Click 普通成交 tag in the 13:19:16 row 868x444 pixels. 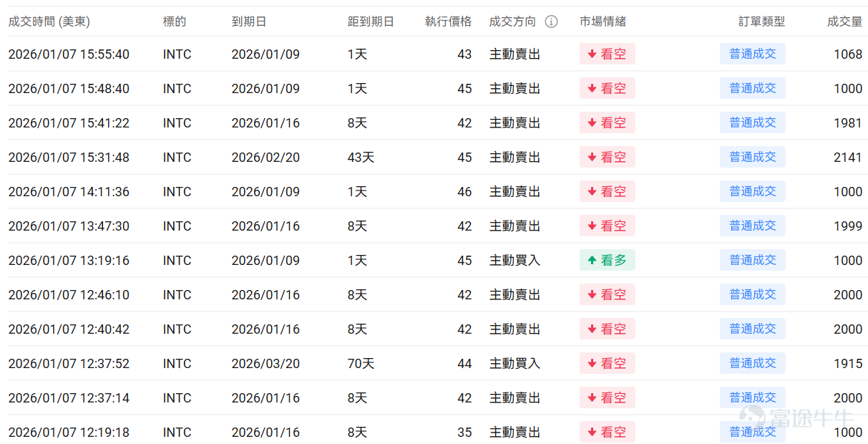(x=753, y=260)
